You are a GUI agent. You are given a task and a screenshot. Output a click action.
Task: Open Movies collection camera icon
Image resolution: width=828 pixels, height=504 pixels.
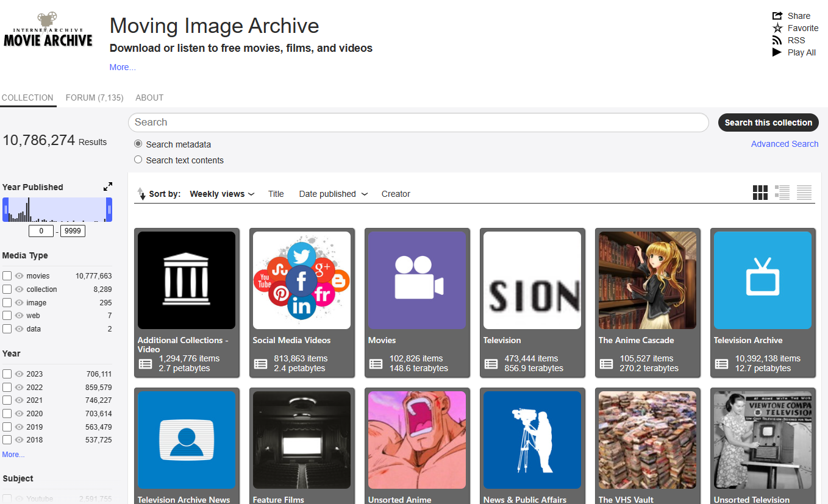(x=417, y=280)
